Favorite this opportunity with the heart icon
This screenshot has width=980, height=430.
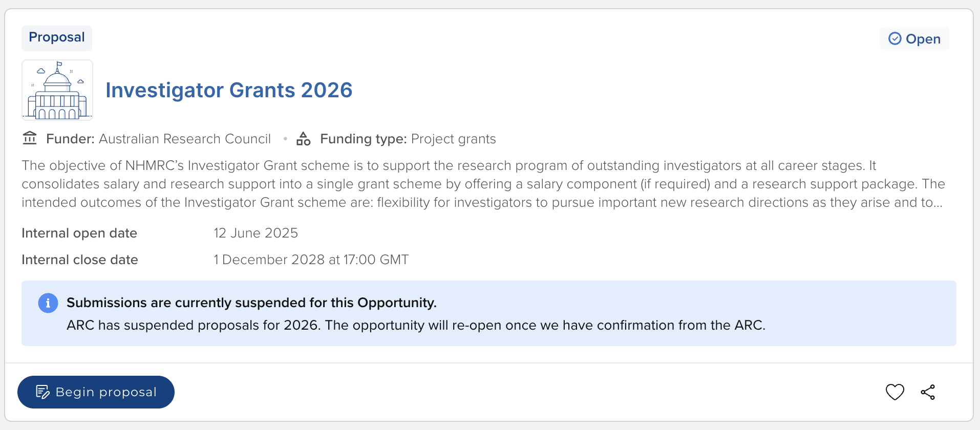point(894,392)
